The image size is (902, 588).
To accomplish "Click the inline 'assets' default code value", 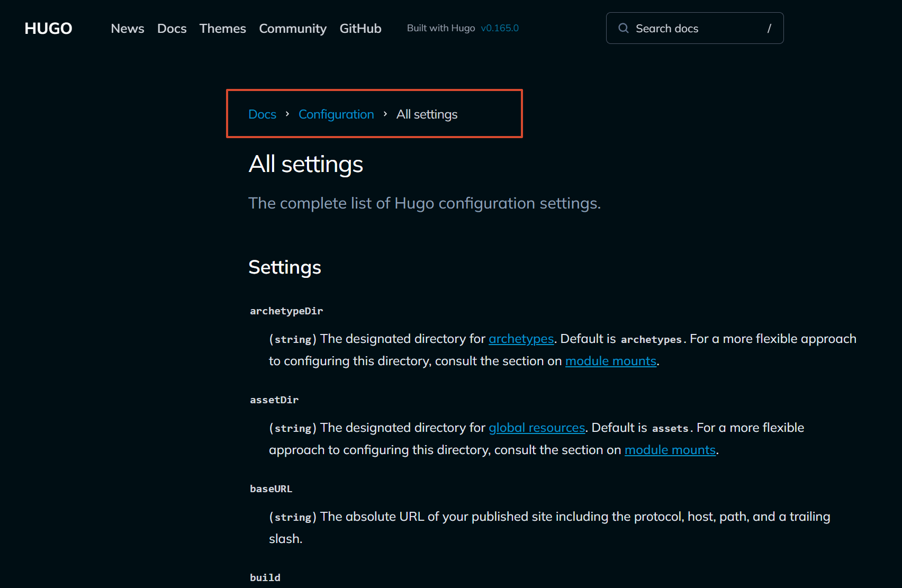I will tap(670, 428).
